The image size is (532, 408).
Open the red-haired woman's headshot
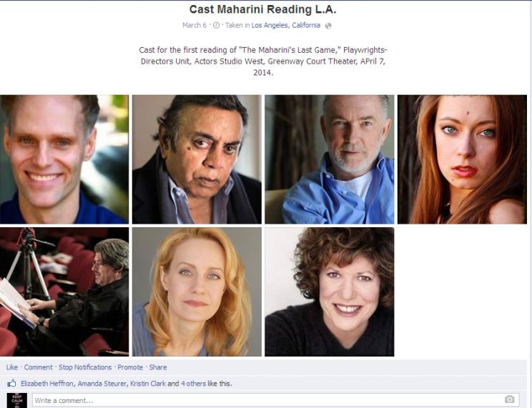(x=462, y=159)
